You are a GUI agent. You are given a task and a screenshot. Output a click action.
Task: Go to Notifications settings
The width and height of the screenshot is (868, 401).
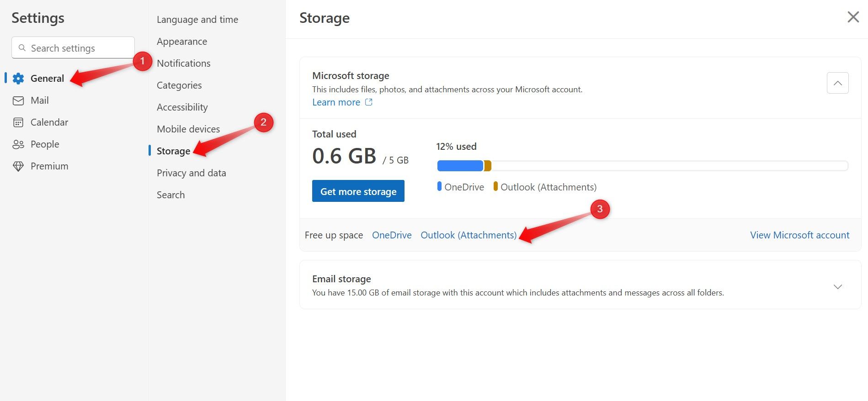click(x=183, y=63)
